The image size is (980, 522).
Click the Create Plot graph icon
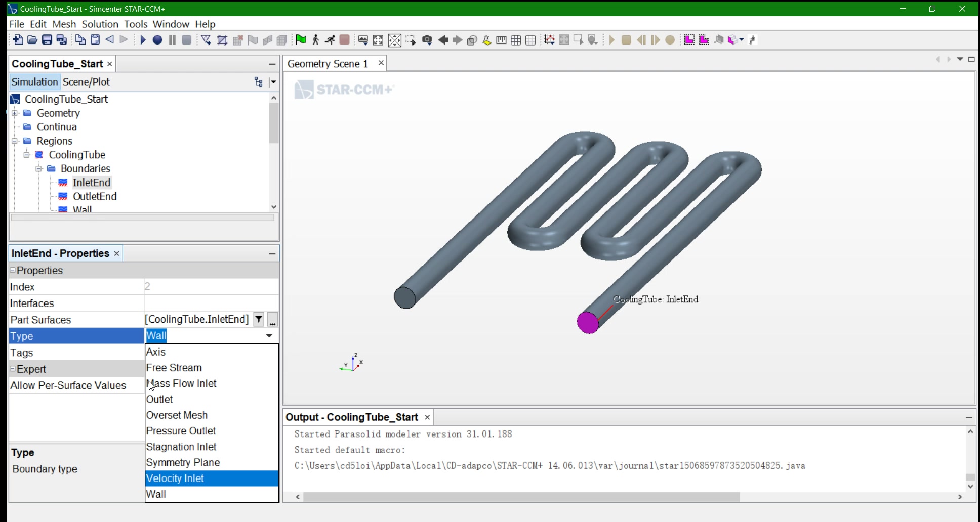549,40
